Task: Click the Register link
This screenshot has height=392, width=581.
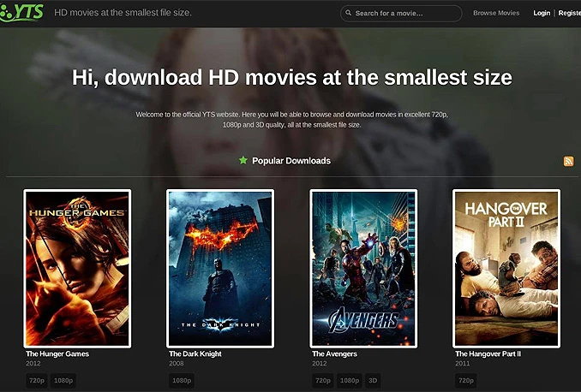Action: [x=570, y=13]
